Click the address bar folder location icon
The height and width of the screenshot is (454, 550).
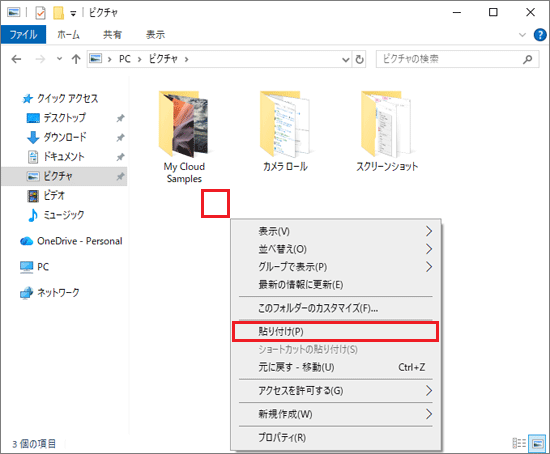(x=95, y=59)
